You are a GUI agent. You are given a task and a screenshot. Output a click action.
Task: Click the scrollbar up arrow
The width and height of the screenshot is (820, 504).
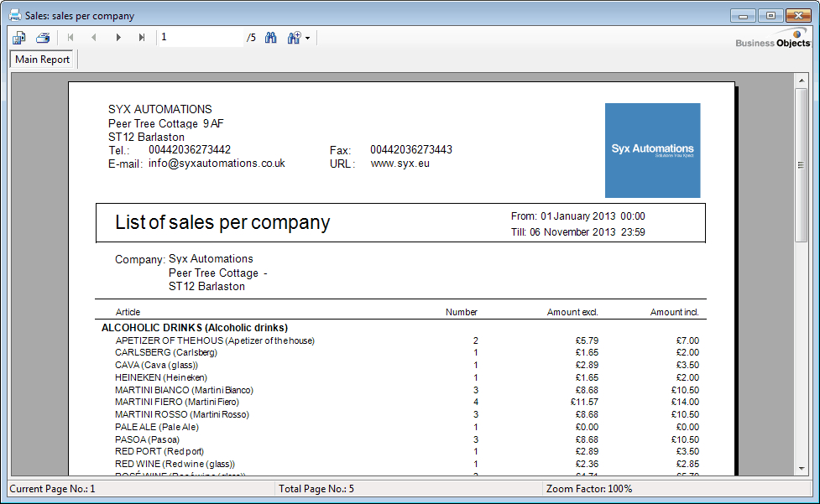pyautogui.click(x=801, y=81)
